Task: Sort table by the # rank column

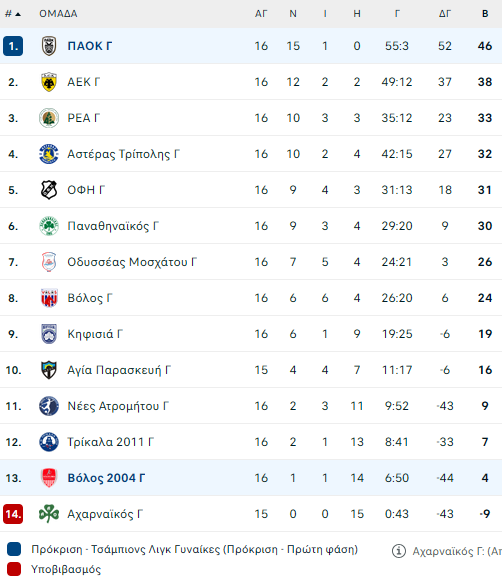Action: coord(13,14)
